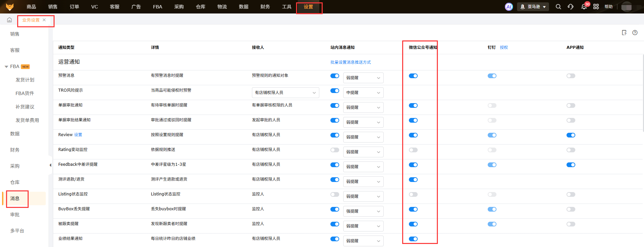Select the 业务设置 tab
The width and height of the screenshot is (644, 247).
point(31,20)
